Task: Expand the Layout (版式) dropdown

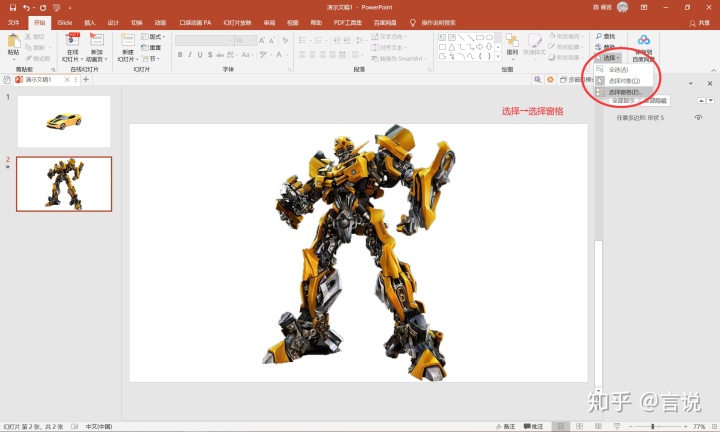Action: [x=153, y=36]
